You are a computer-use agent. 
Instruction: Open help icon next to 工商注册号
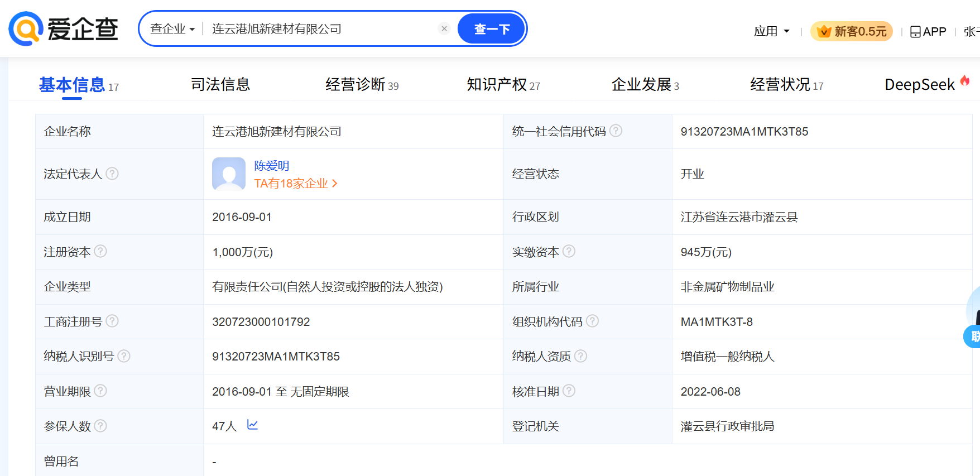[x=112, y=321]
